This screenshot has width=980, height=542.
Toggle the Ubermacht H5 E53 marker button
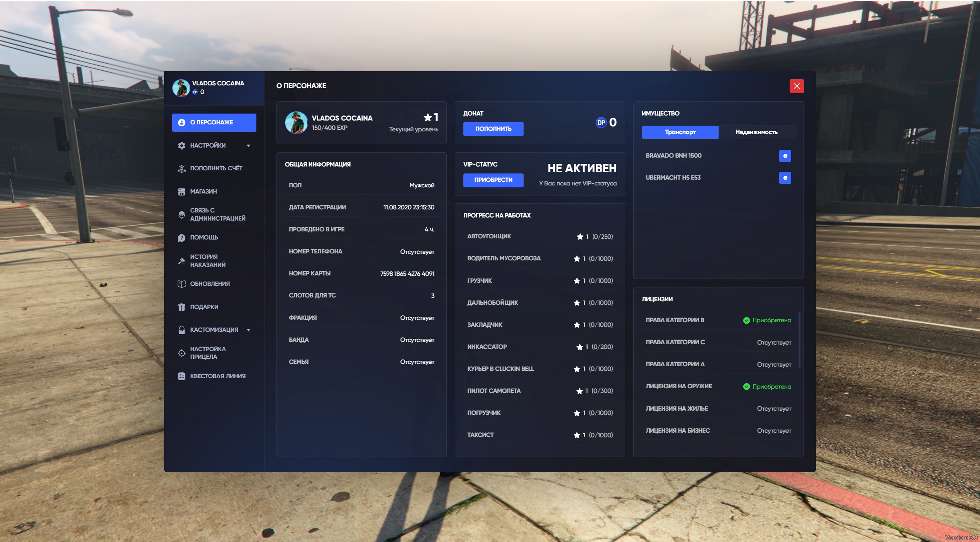coord(785,178)
